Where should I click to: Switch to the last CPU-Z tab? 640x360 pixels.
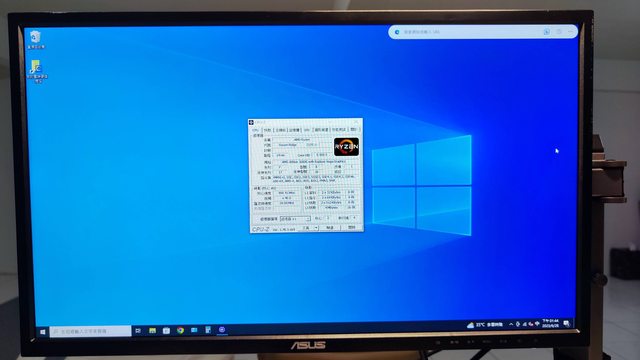tap(353, 129)
